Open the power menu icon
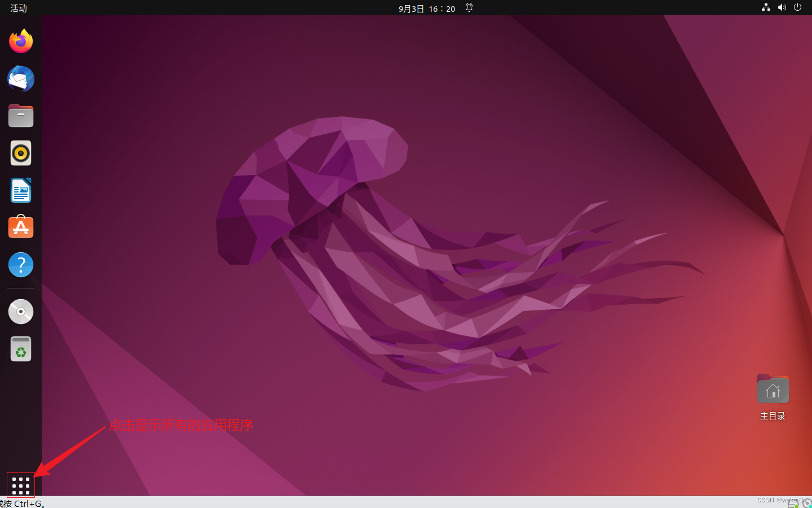 (797, 7)
